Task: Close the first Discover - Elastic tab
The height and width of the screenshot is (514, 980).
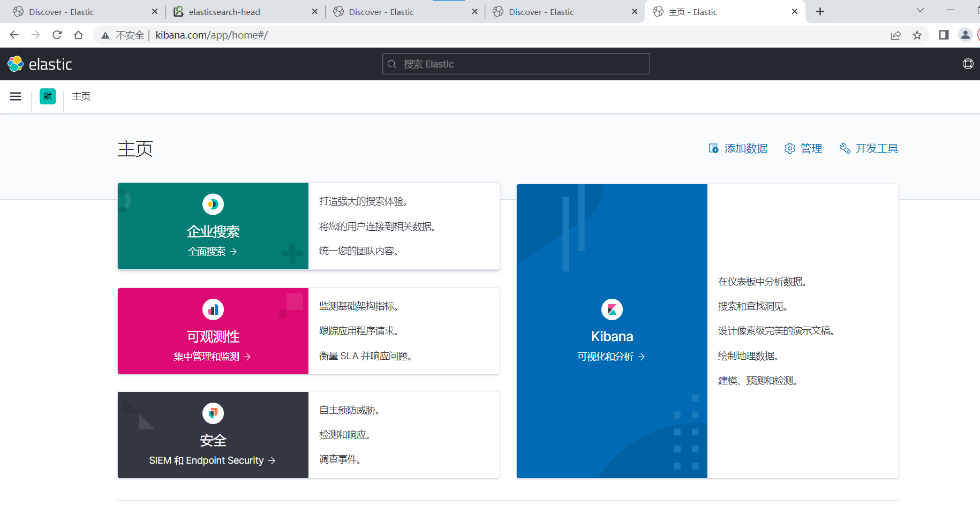Action: (155, 12)
